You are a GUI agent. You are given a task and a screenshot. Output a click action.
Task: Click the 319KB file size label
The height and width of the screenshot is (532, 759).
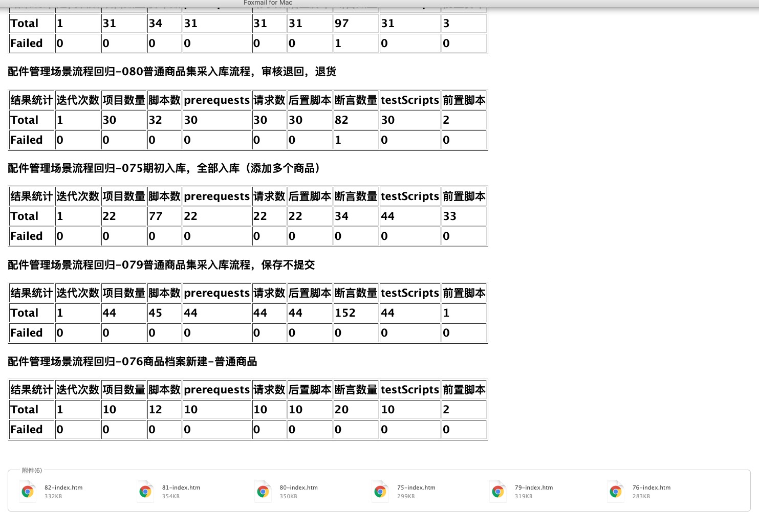[x=524, y=496]
